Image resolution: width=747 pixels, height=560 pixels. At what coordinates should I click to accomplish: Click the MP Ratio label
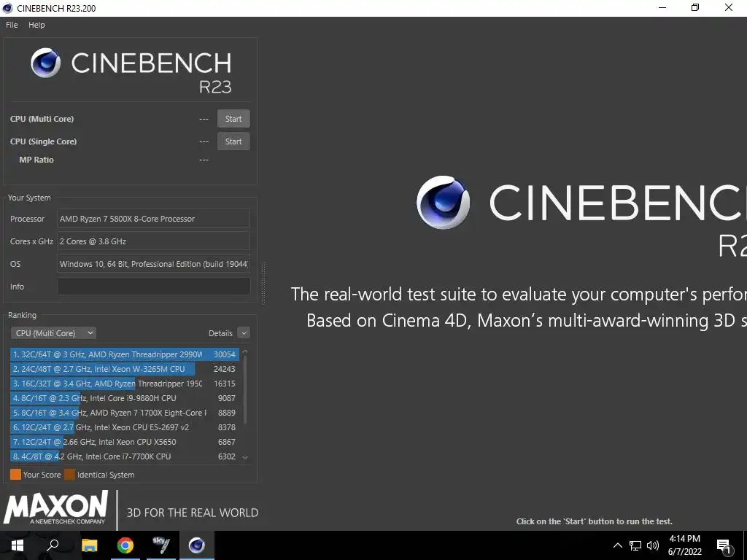pos(36,160)
